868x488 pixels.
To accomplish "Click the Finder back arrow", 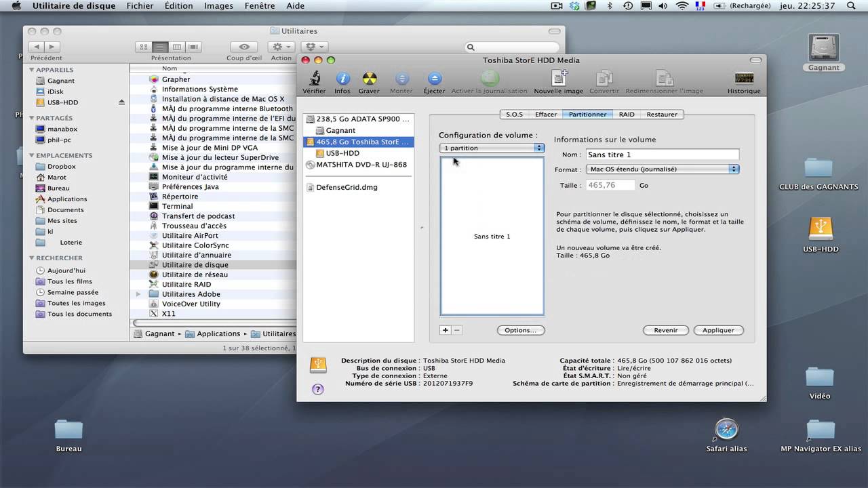I will pyautogui.click(x=36, y=47).
